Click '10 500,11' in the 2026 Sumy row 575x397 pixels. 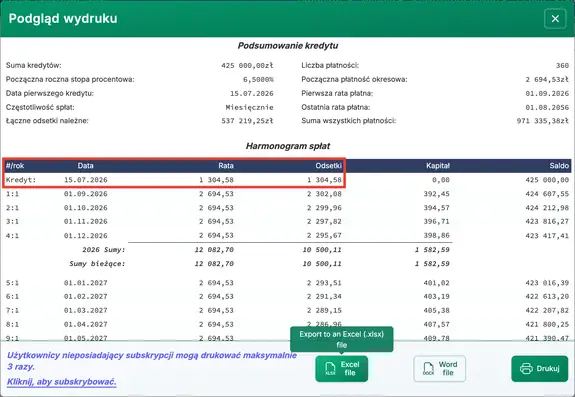[322, 250]
